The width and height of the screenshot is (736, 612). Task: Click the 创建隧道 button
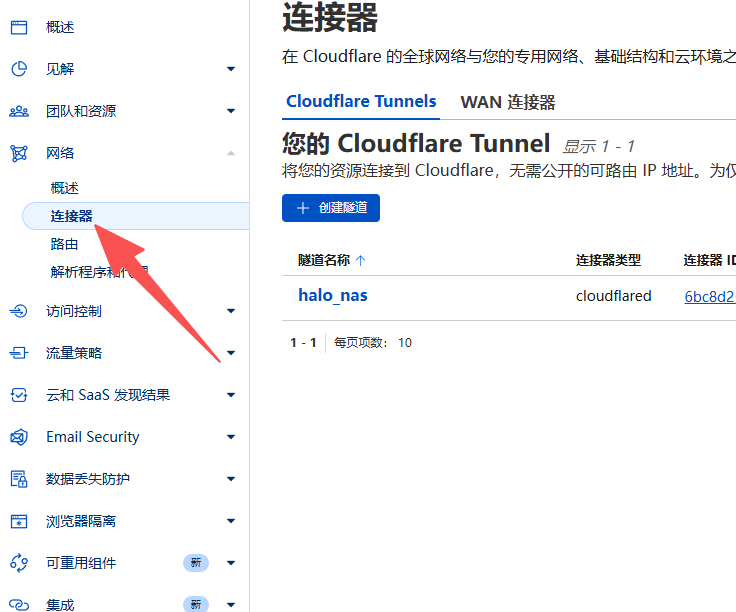[331, 208]
